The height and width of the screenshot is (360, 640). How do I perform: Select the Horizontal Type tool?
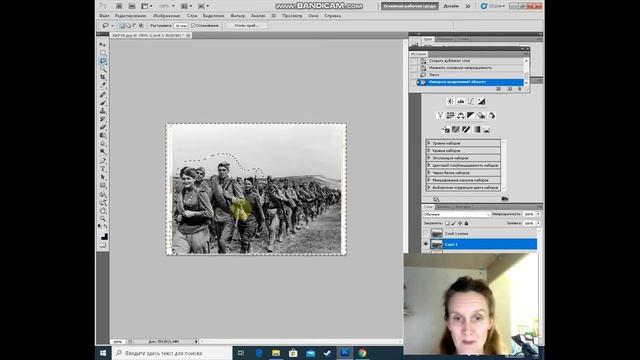(x=103, y=169)
